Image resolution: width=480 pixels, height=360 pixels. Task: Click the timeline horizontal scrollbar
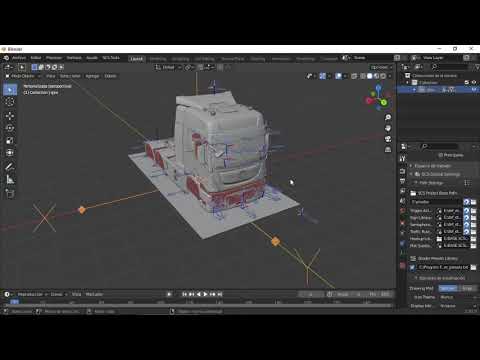[x=198, y=306]
